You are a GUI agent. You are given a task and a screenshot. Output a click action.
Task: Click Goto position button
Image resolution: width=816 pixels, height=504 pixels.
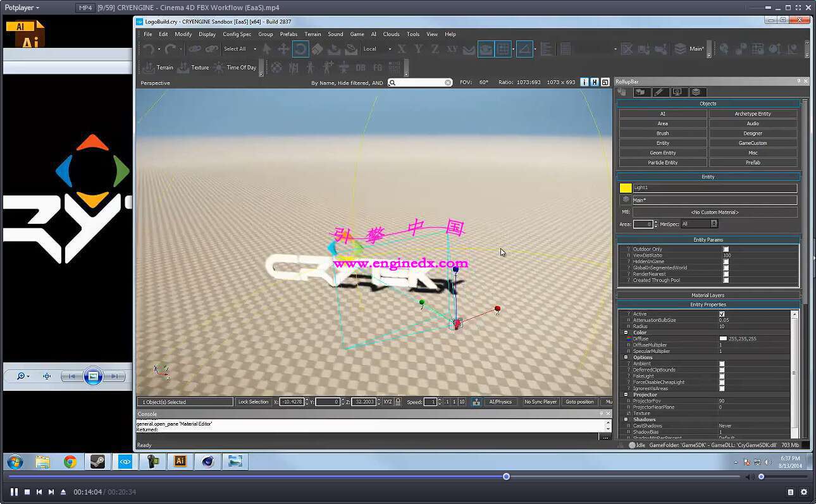click(x=579, y=402)
